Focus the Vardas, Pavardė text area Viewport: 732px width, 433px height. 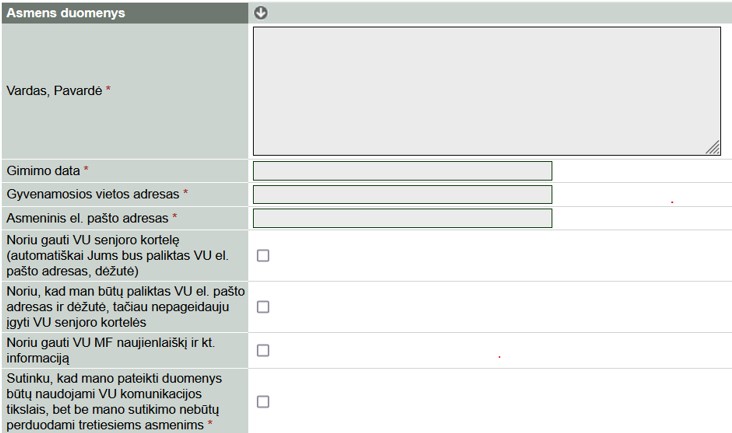(486, 90)
